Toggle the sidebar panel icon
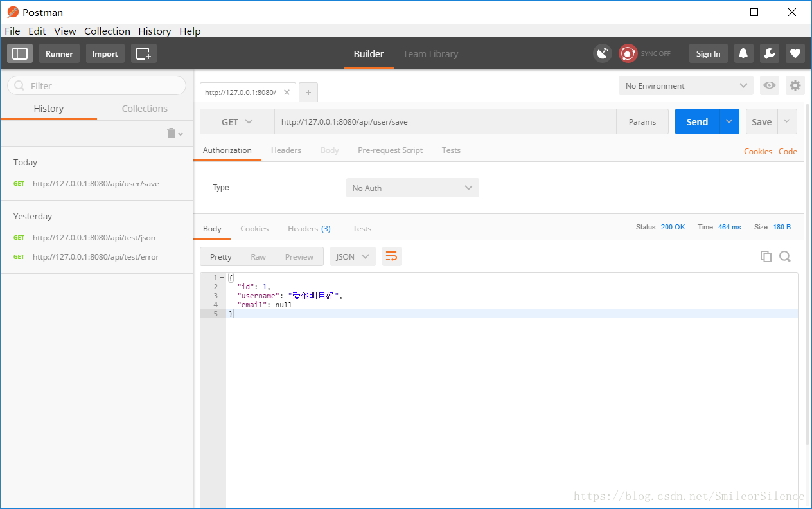This screenshot has height=509, width=812. click(20, 53)
